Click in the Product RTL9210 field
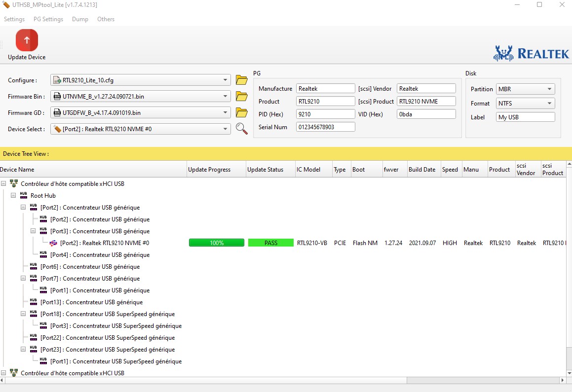The image size is (572, 392). (325, 101)
